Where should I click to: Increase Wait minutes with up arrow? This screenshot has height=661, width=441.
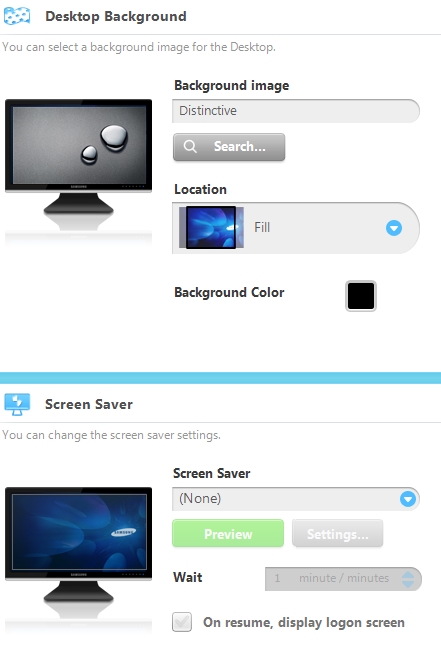pos(408,574)
